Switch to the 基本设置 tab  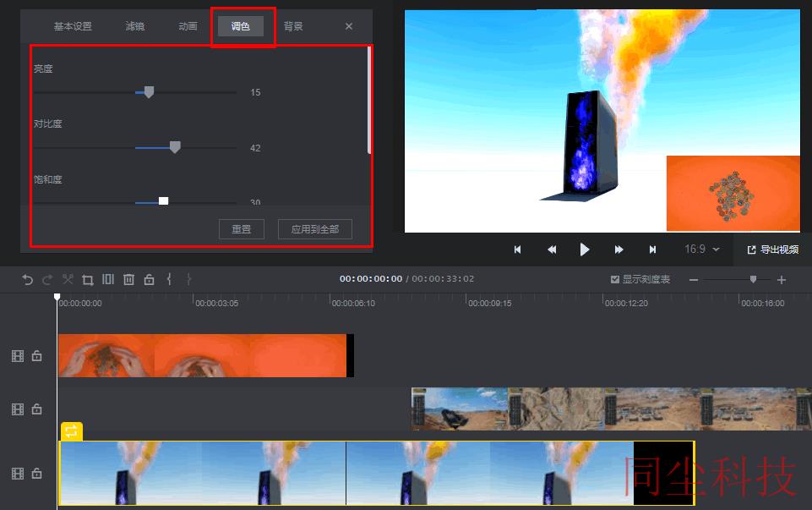(73, 26)
